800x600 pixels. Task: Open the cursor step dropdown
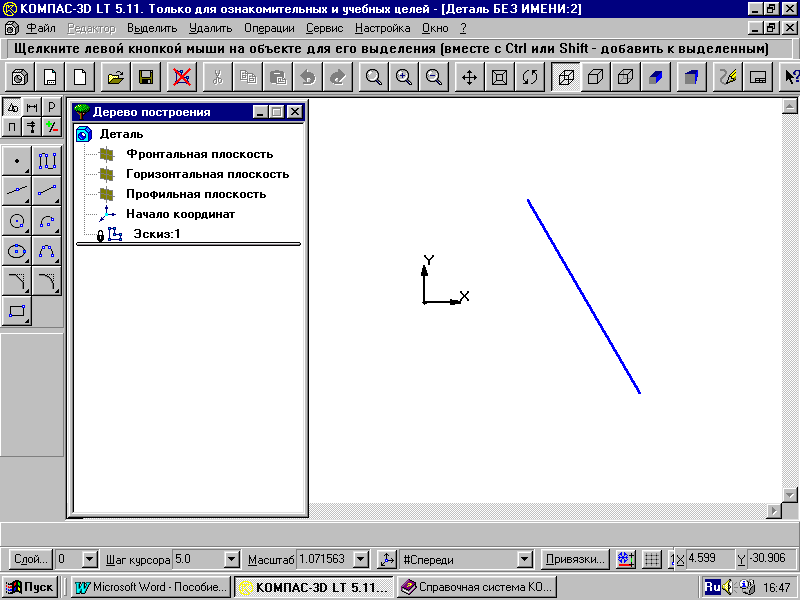pyautogui.click(x=232, y=560)
